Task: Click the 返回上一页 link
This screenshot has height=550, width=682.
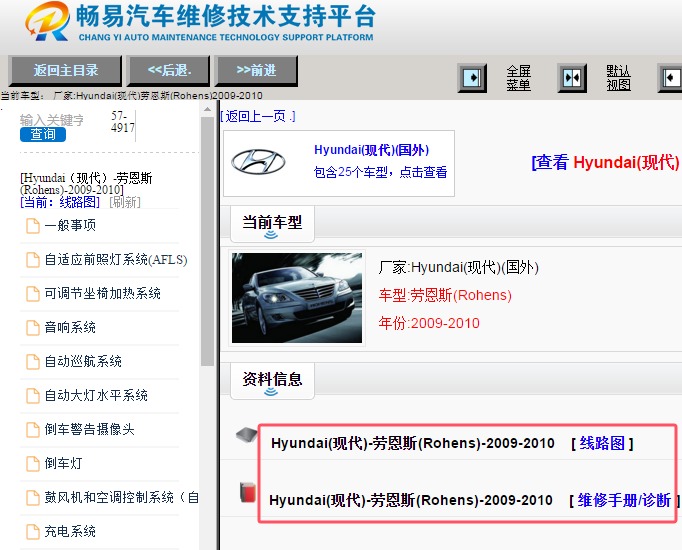Action: tap(258, 116)
